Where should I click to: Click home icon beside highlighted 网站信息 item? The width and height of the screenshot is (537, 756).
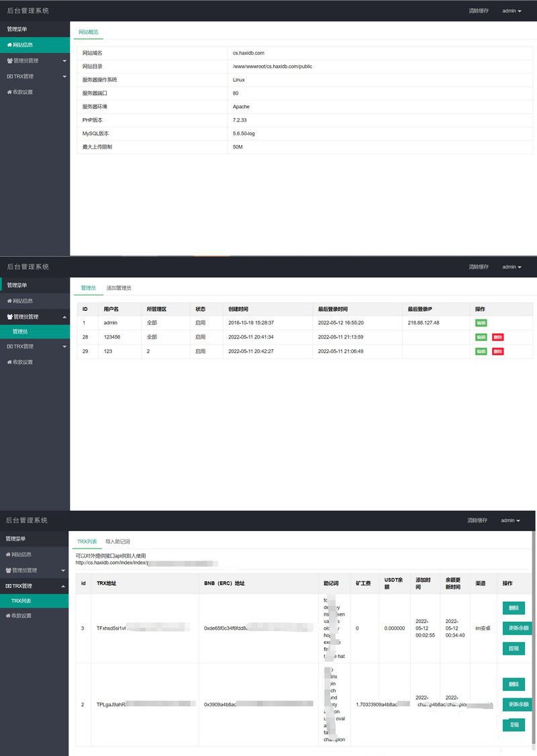coord(9,45)
